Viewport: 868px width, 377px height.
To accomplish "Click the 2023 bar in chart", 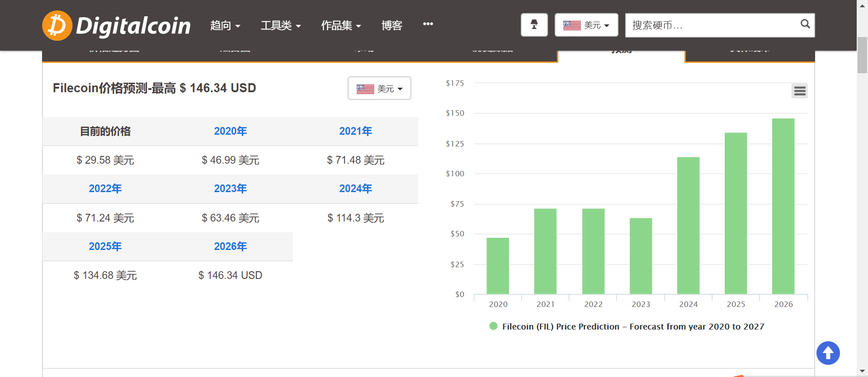I will (x=641, y=256).
